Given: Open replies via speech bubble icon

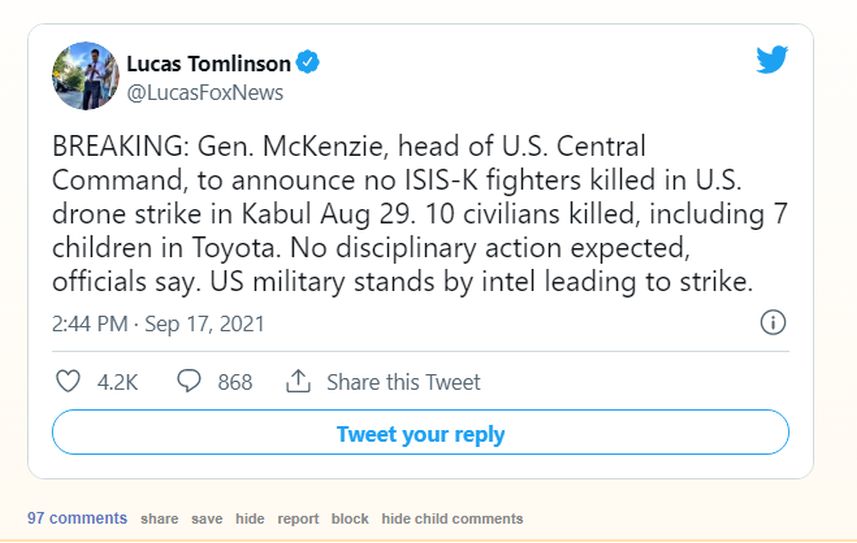Looking at the screenshot, I should click(x=189, y=381).
